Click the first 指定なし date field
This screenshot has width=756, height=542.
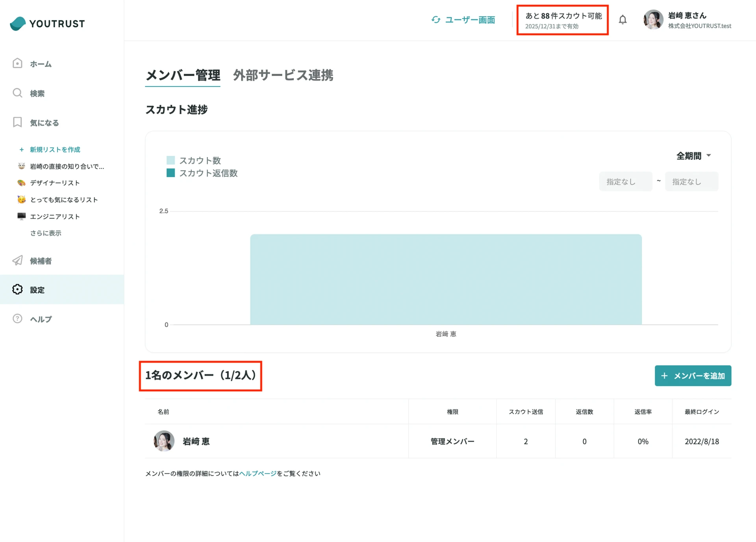(625, 181)
